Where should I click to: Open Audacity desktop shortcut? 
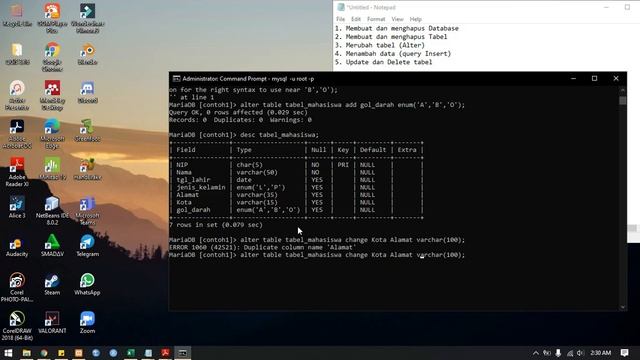coord(17,246)
